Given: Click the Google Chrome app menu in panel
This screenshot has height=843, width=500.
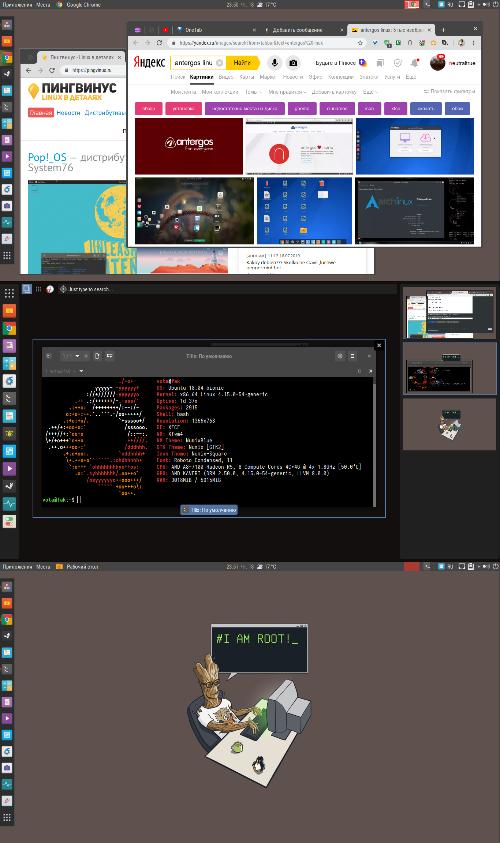Looking at the screenshot, I should (78, 4).
